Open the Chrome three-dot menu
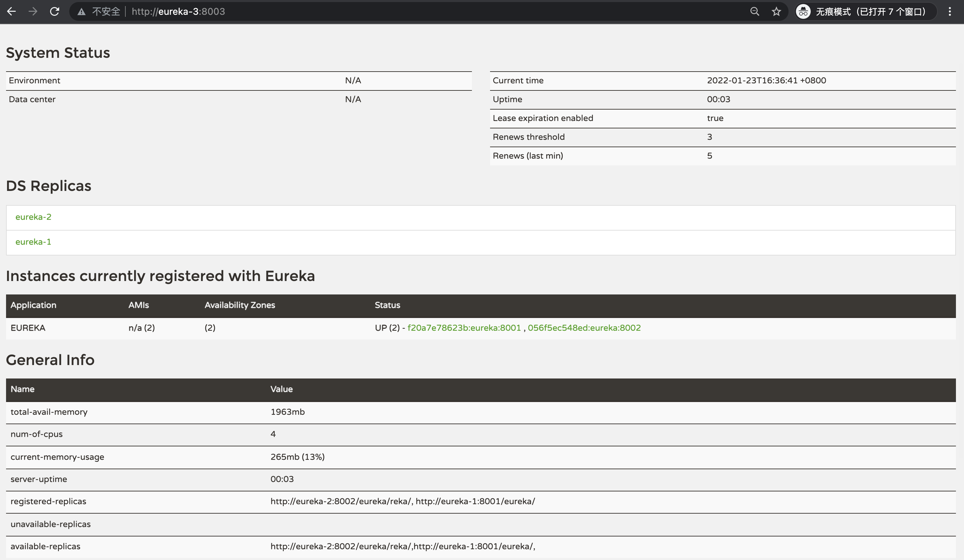The width and height of the screenshot is (964, 560). tap(950, 11)
